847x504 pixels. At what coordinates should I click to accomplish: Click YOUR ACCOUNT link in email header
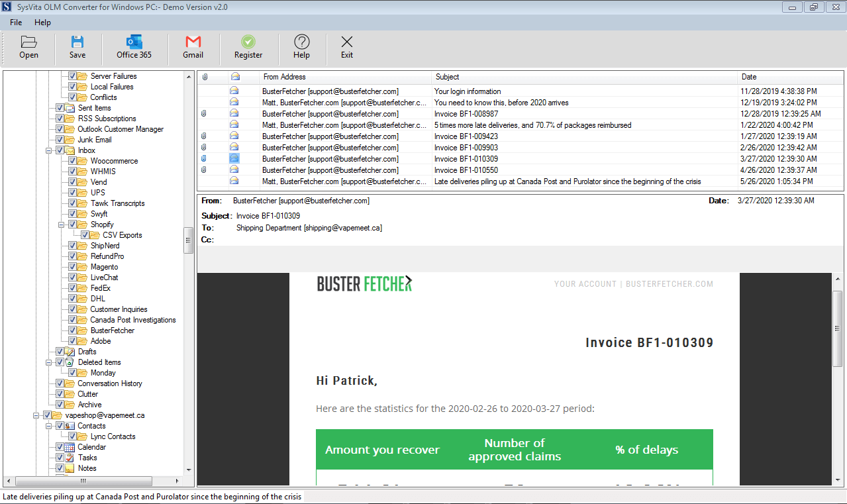(585, 284)
